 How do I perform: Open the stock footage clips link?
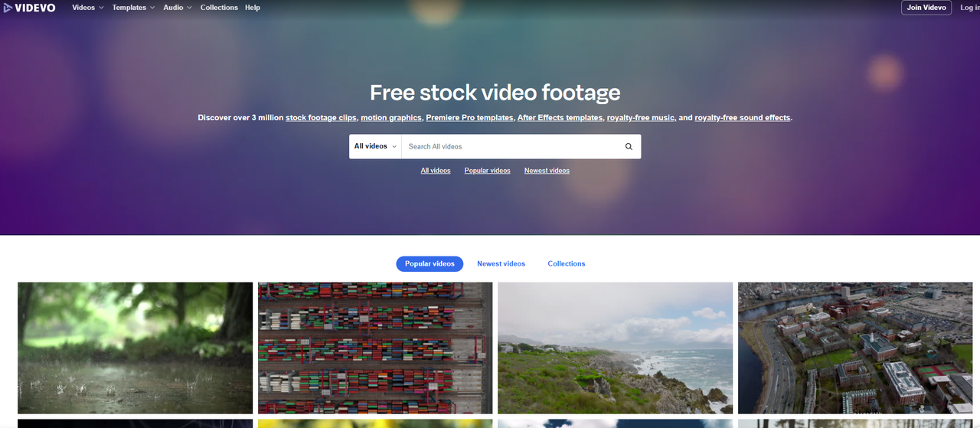tap(322, 118)
